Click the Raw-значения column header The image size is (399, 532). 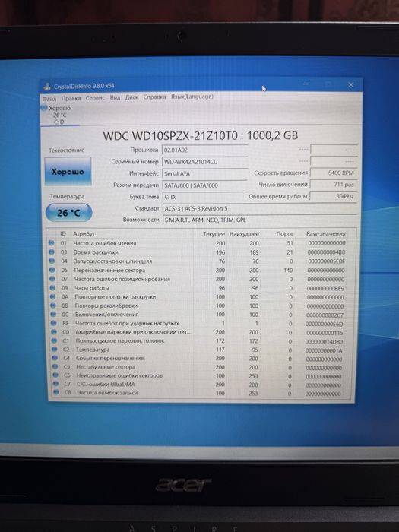click(326, 233)
